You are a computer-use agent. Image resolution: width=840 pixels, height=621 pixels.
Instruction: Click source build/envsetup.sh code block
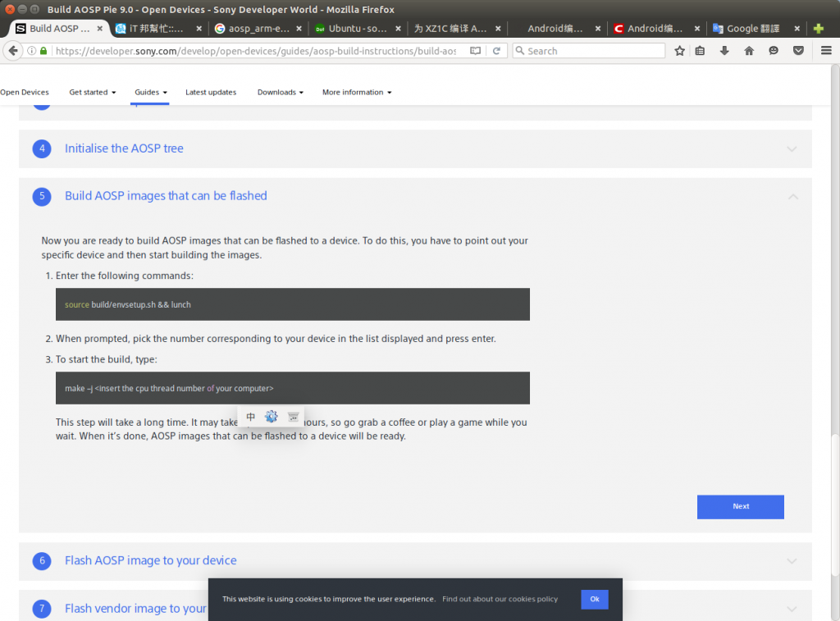click(x=293, y=304)
